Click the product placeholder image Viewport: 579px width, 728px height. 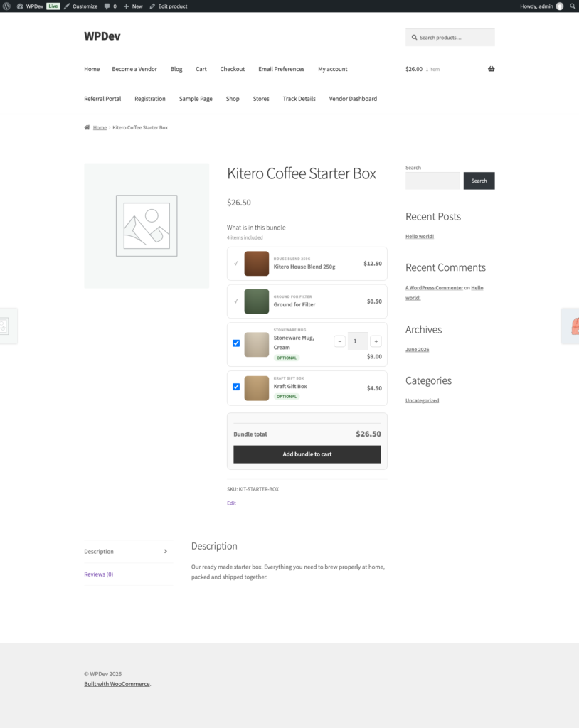tap(147, 225)
